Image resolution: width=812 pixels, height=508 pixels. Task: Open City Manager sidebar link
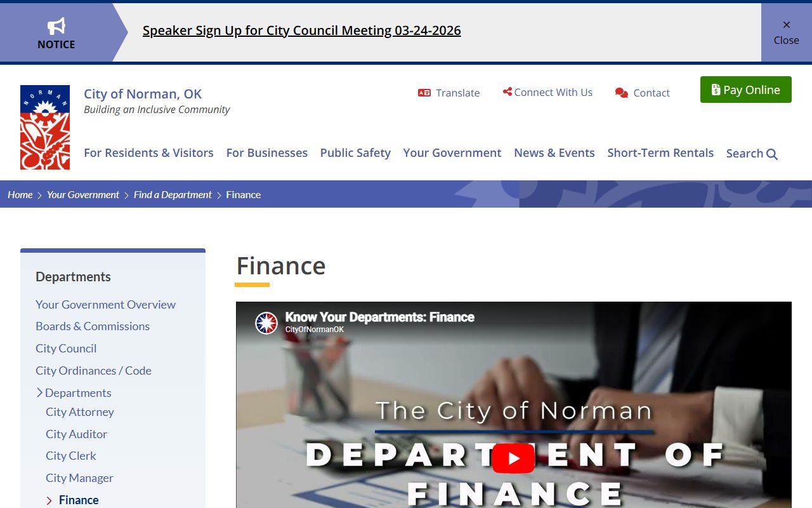pyautogui.click(x=79, y=478)
